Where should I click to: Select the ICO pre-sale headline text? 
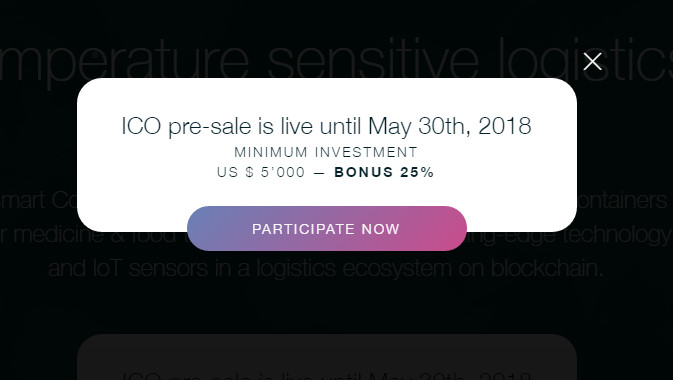tap(326, 126)
